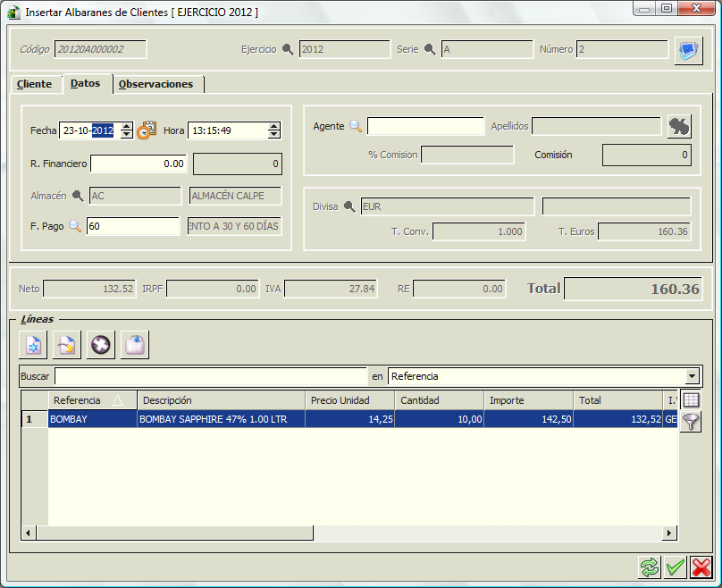
Task: Open the calendar picker next to Fecha
Action: 147,130
